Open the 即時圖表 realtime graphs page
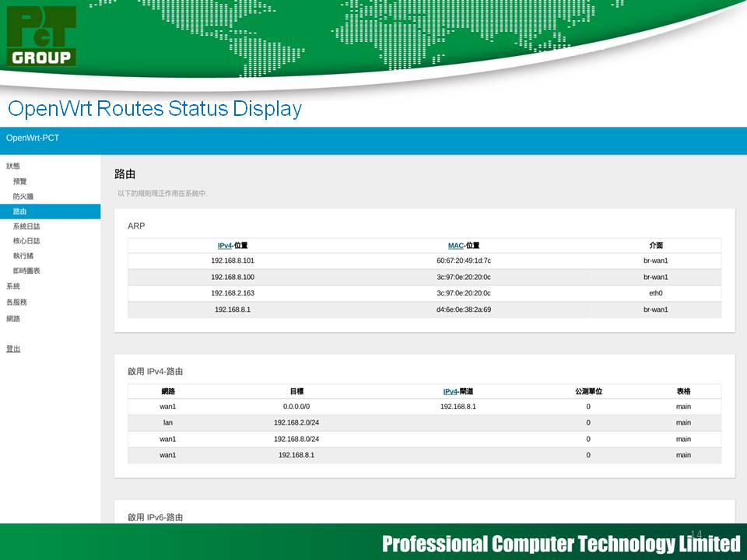This screenshot has width=747, height=560. (x=26, y=271)
